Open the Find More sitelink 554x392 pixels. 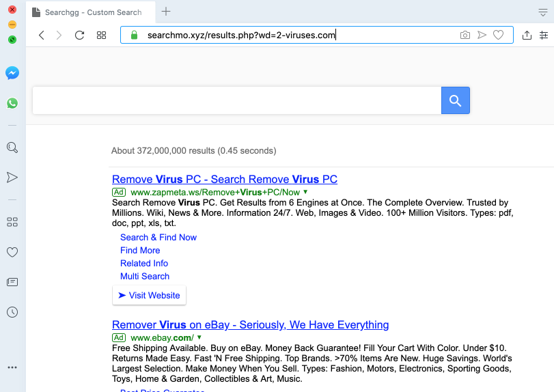click(x=140, y=251)
